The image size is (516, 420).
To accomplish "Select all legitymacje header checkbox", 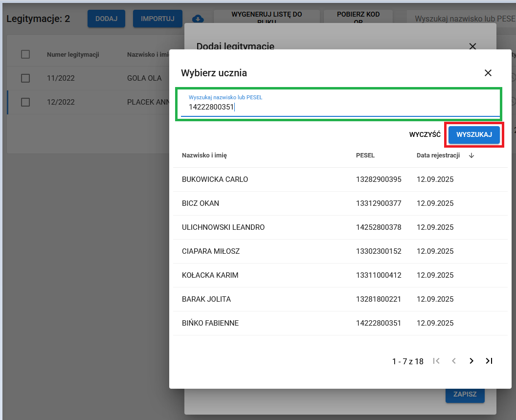I will pyautogui.click(x=25, y=54).
